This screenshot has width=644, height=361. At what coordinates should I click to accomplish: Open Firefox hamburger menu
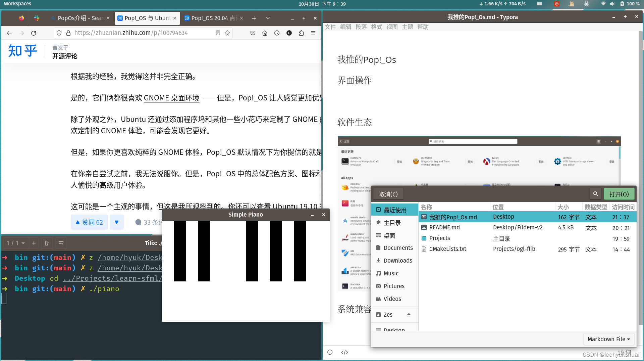coord(313,33)
